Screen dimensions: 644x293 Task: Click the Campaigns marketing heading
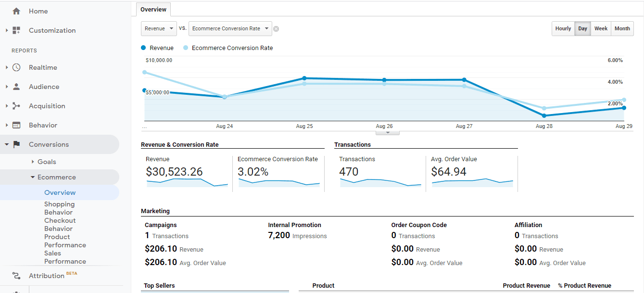click(x=161, y=225)
